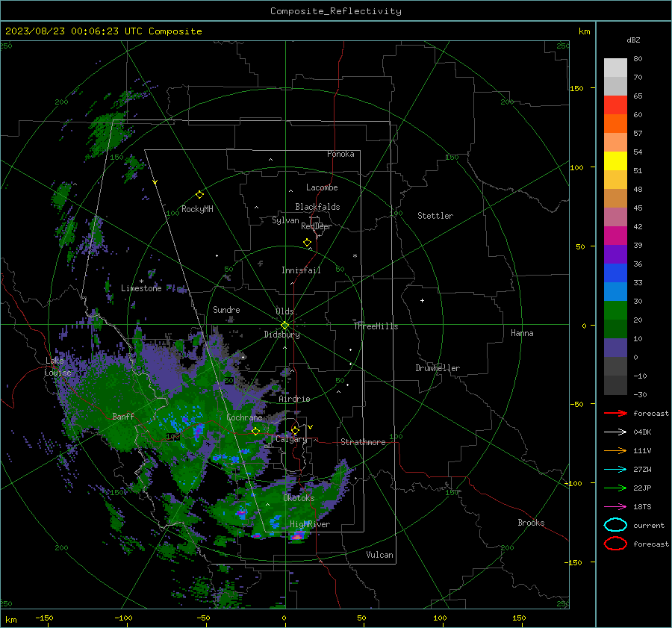Click the Drumheller city label
This screenshot has width=672, height=628.
438,368
